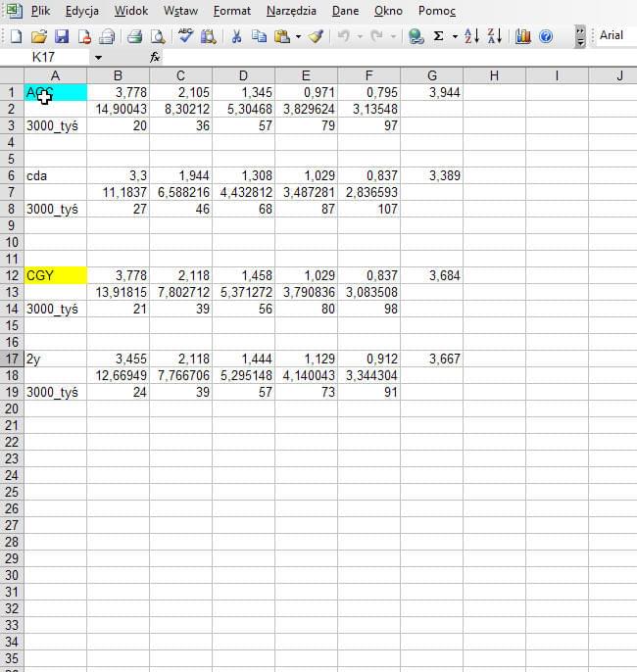Print the spreadsheet
The image size is (637, 672).
[134, 36]
